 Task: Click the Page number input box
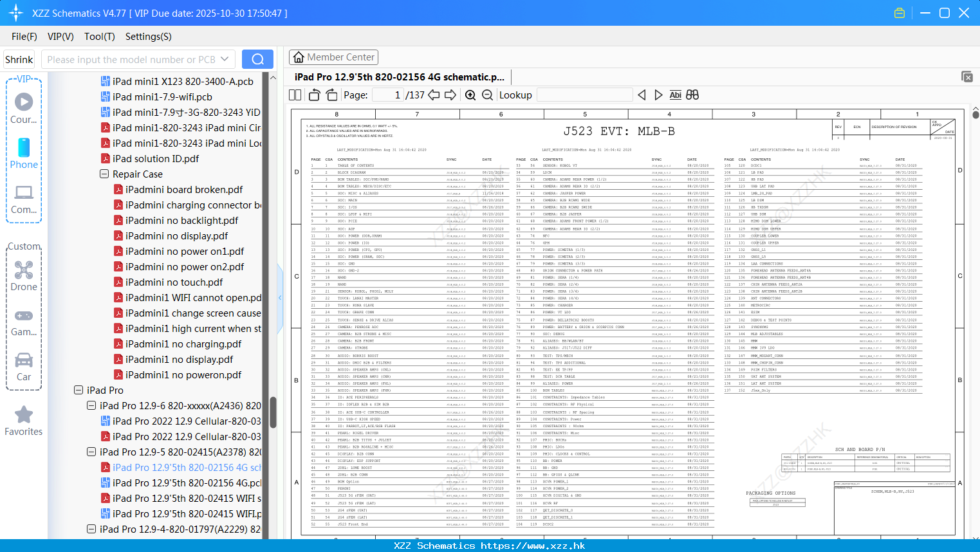click(x=387, y=95)
